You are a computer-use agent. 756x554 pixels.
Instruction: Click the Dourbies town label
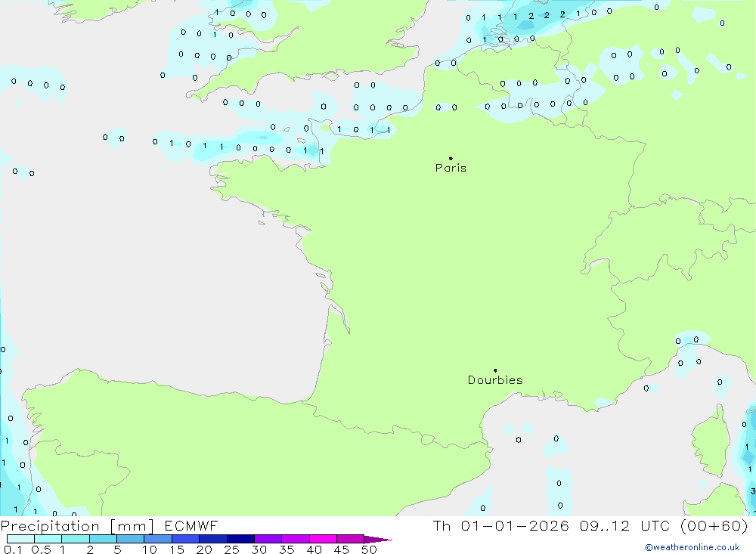click(x=495, y=380)
